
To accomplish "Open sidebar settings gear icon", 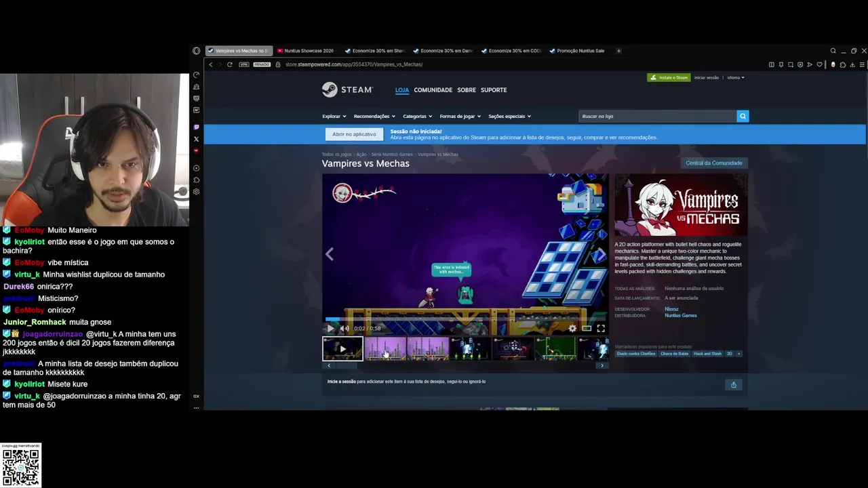I will pos(196,192).
